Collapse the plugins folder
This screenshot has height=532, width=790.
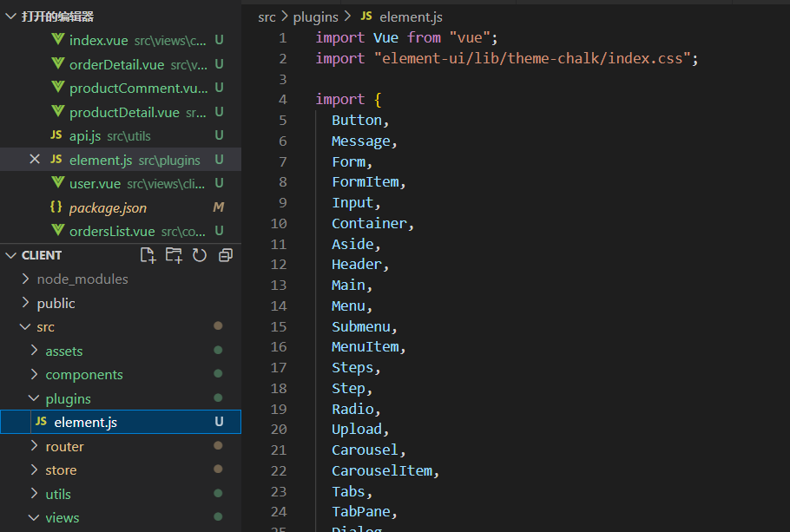[34, 398]
